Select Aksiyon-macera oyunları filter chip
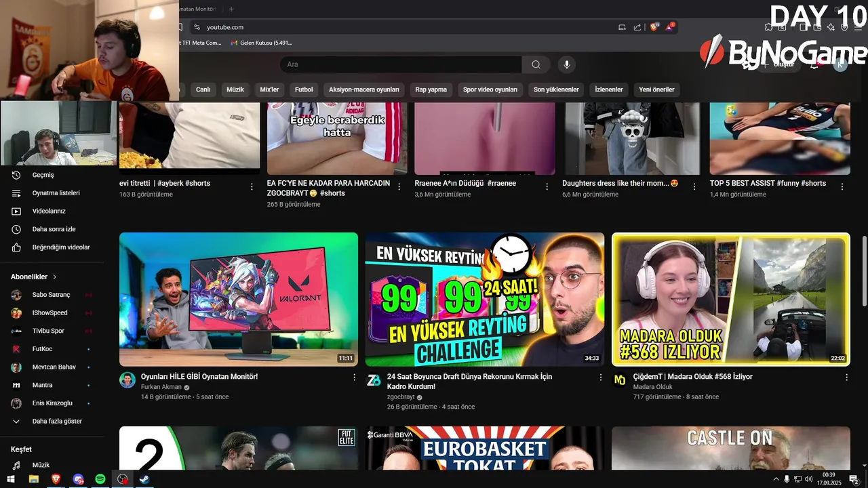This screenshot has width=868, height=488. [364, 89]
